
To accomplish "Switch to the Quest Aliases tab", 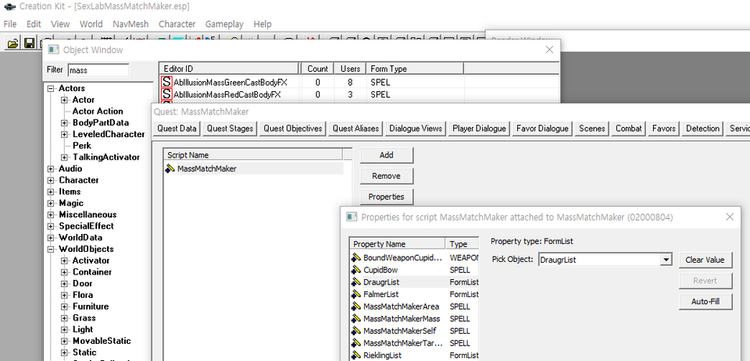I will (x=356, y=128).
